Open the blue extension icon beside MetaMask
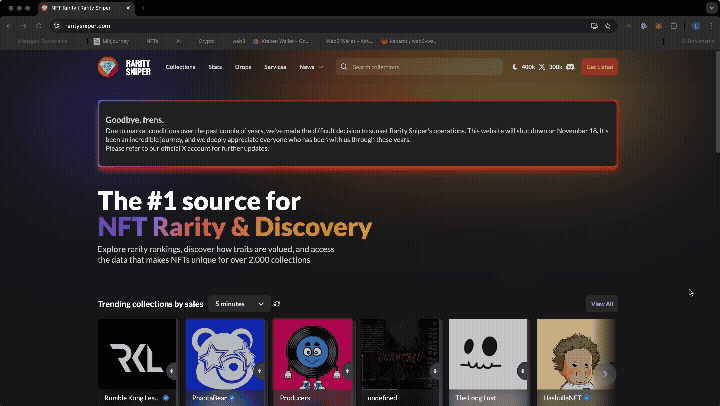The image size is (720, 406). click(644, 26)
